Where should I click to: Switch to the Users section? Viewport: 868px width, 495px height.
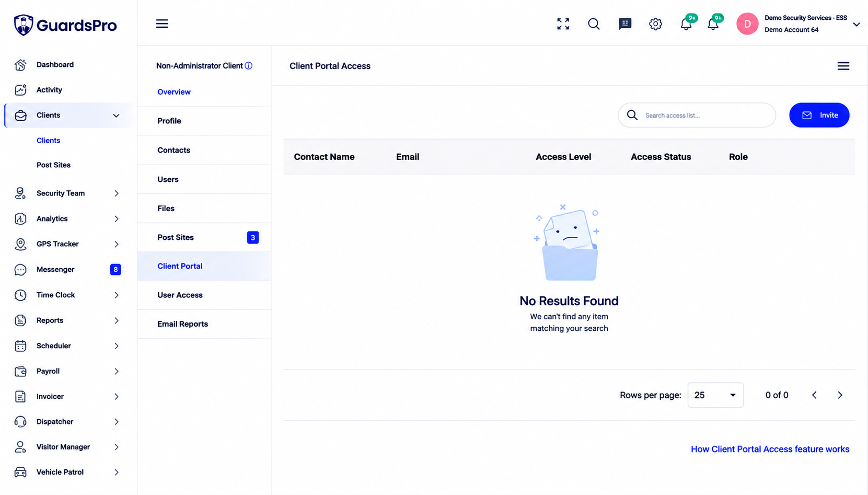204,179
